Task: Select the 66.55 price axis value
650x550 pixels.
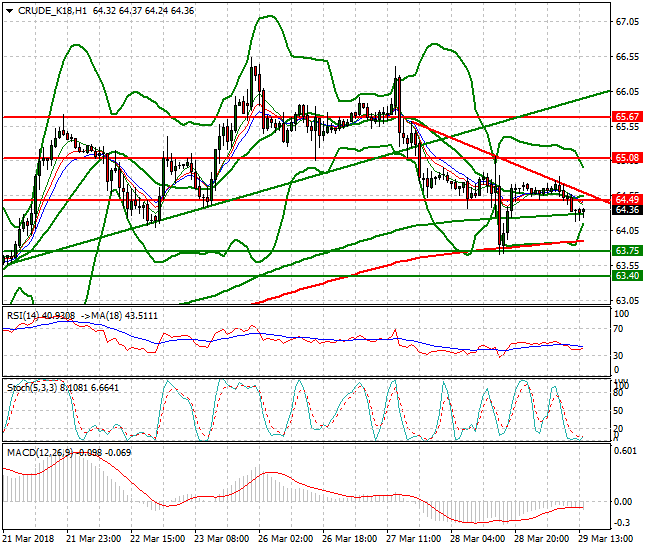Action: [x=627, y=56]
